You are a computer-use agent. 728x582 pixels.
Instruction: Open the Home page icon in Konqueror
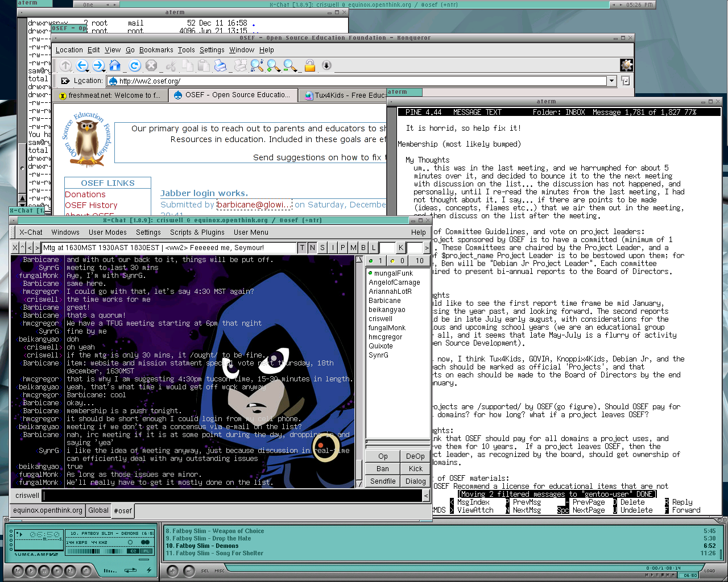115,65
